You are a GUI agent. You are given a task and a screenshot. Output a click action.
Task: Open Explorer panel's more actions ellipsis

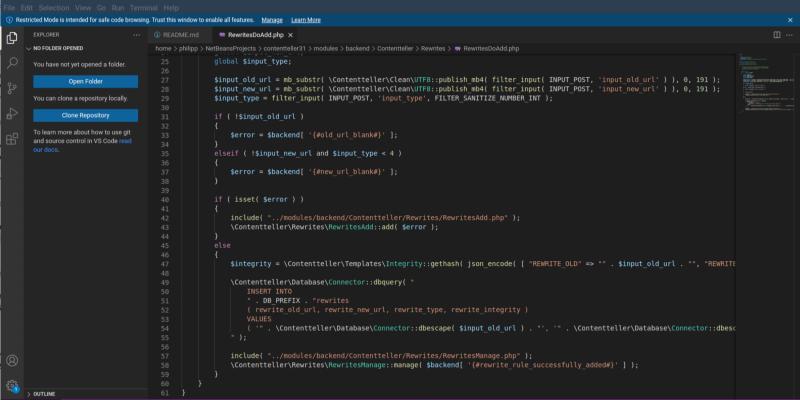[x=138, y=34]
